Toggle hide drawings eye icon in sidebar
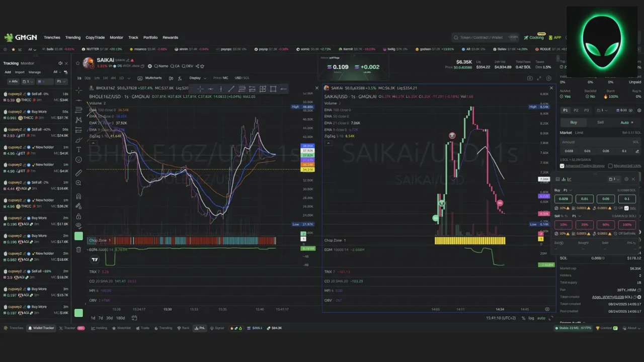The height and width of the screenshot is (362, 644). point(78,226)
